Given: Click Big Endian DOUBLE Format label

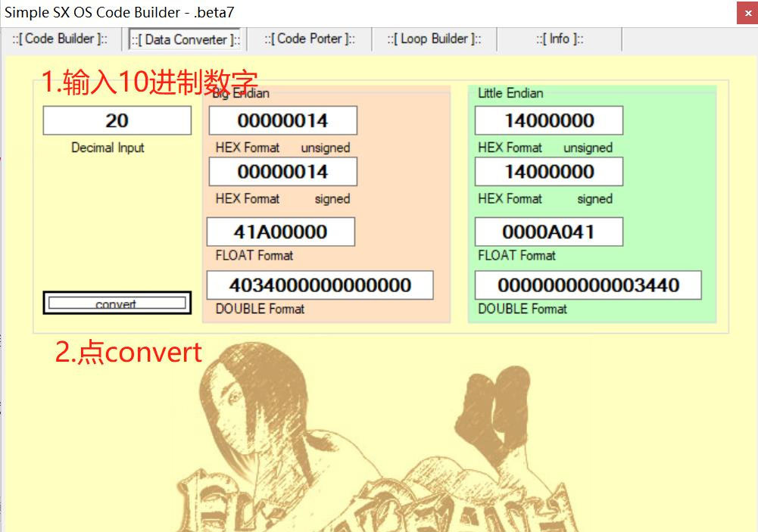Looking at the screenshot, I should click(260, 310).
